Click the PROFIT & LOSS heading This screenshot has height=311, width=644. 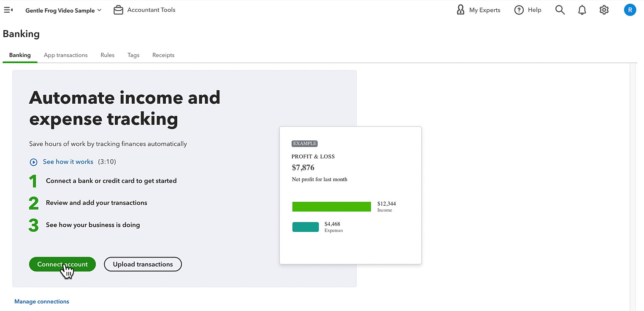coord(313,156)
